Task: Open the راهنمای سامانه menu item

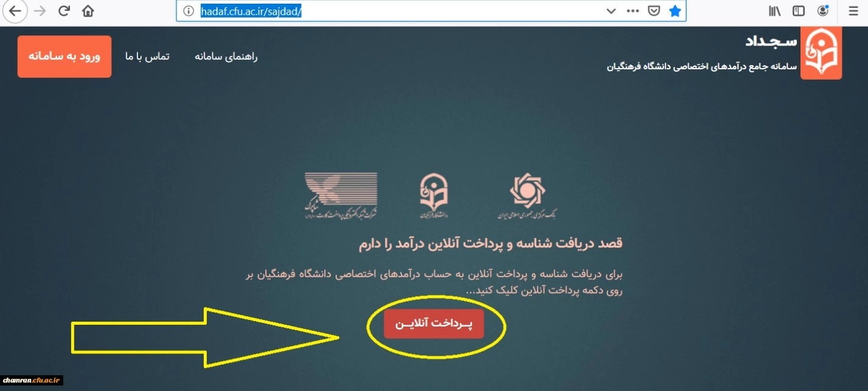Action: click(x=226, y=57)
